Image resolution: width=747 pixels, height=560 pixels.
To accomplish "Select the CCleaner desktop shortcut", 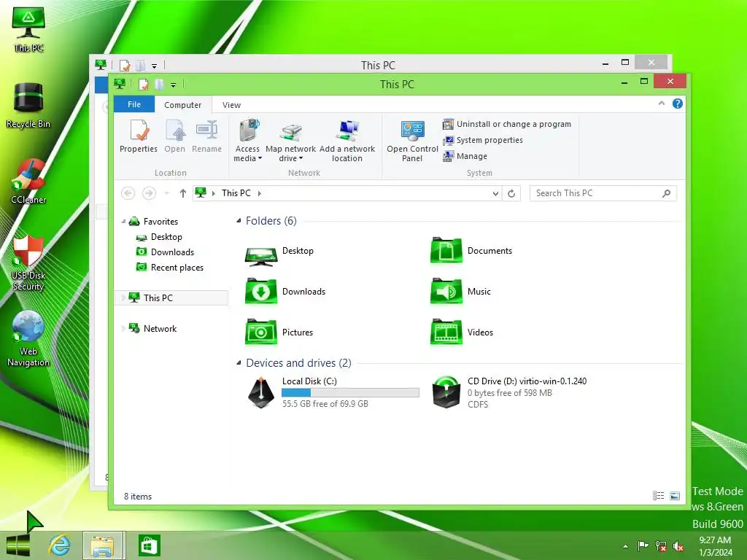I will click(28, 181).
